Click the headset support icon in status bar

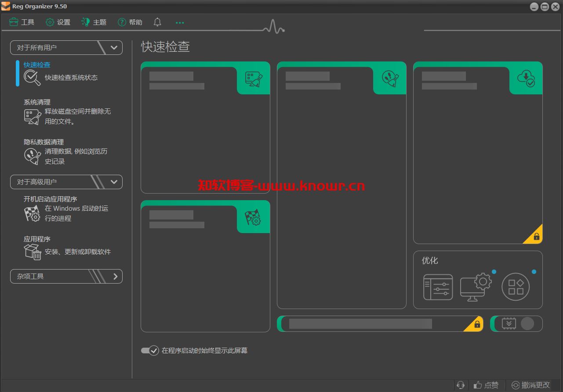(461, 385)
